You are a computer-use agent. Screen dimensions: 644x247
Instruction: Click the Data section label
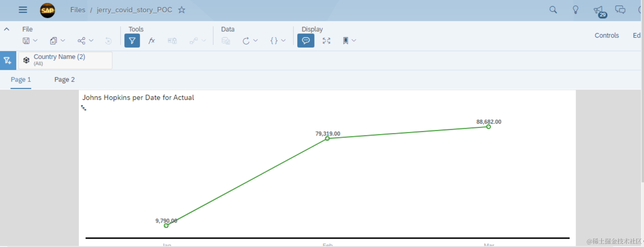tap(228, 29)
